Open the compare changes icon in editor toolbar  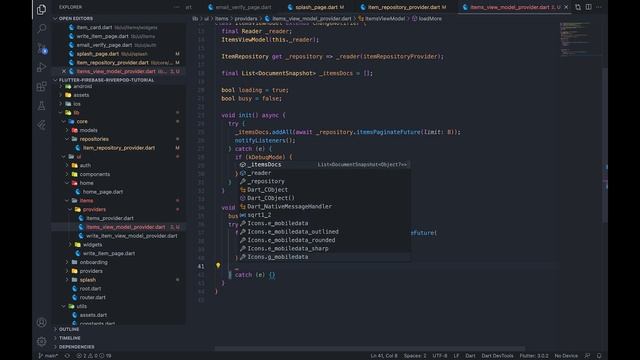pyautogui.click(x=578, y=7)
